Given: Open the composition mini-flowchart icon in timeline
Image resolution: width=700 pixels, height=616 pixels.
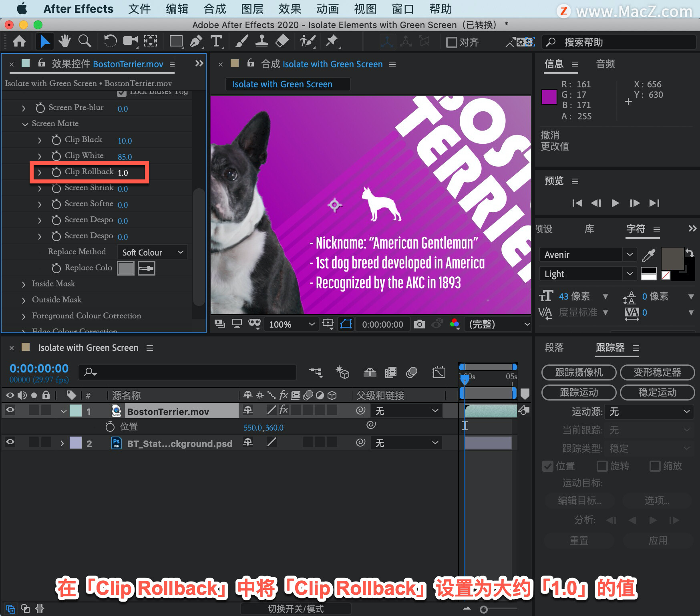Looking at the screenshot, I should (316, 372).
